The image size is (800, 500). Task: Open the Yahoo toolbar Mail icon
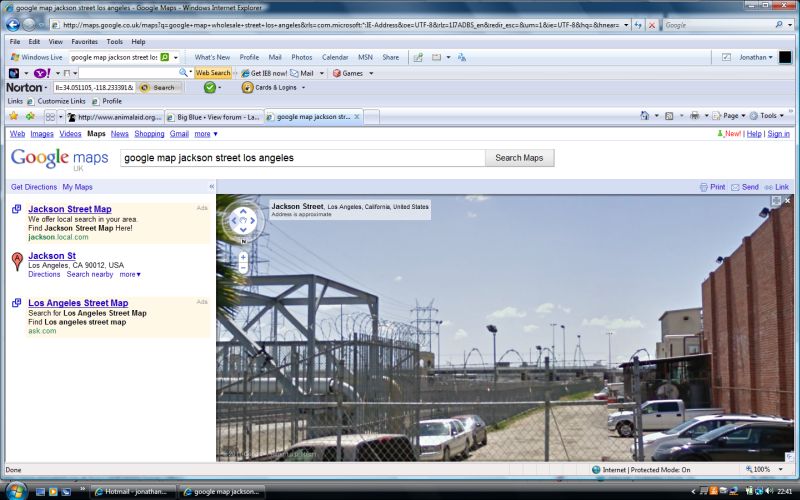click(x=301, y=73)
